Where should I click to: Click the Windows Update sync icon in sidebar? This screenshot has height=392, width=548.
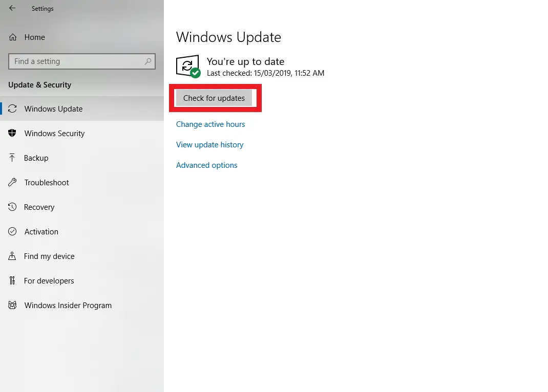(x=13, y=108)
